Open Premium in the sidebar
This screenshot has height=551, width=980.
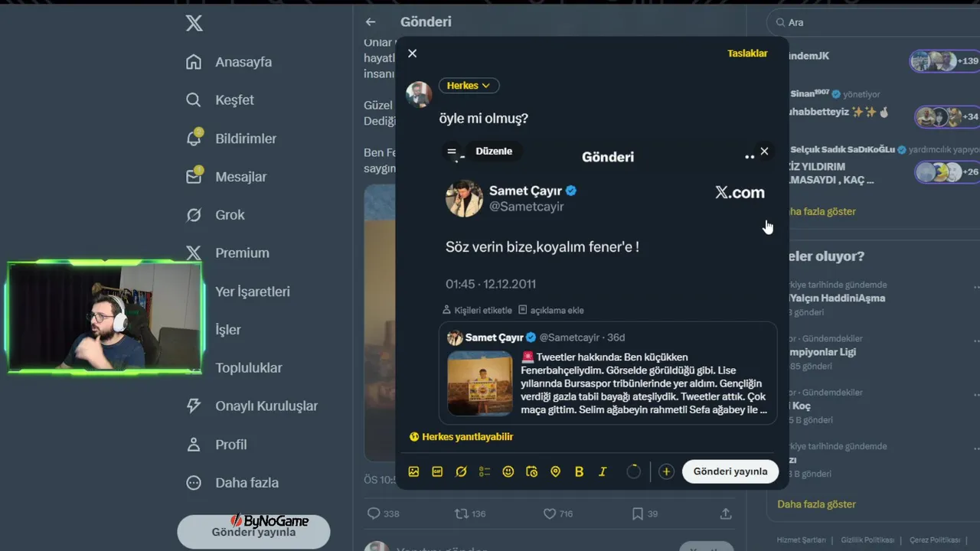[227, 253]
